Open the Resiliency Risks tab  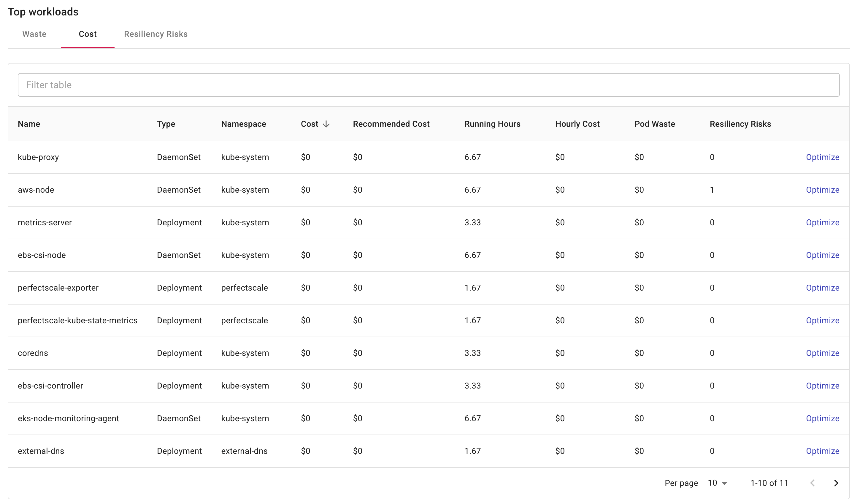[156, 34]
